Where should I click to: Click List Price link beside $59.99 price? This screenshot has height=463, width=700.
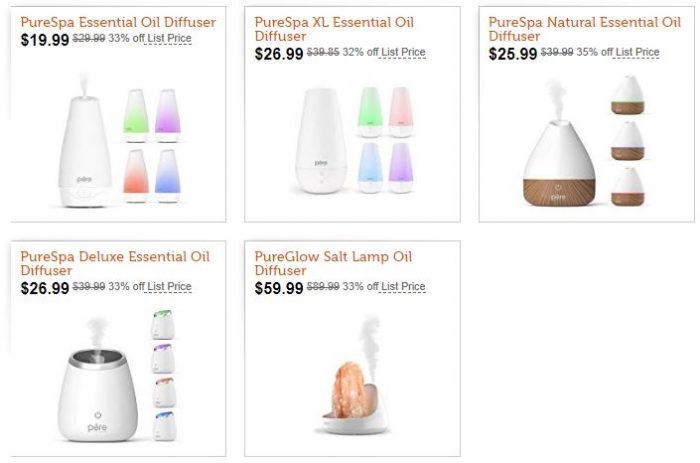coord(403,287)
